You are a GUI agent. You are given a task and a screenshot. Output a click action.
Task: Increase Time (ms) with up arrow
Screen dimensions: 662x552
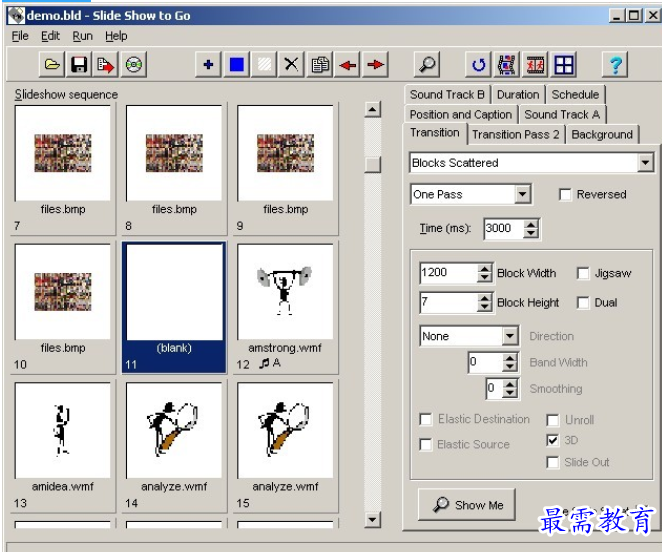coord(531,224)
